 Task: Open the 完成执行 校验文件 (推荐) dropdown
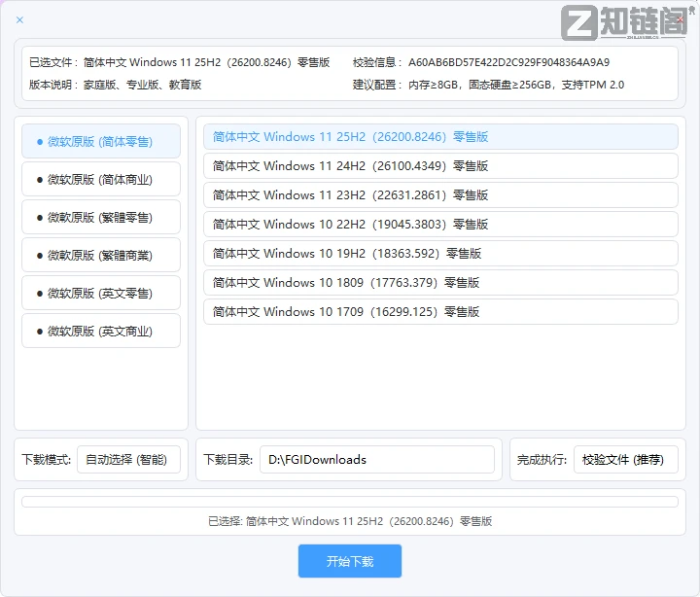pyautogui.click(x=626, y=460)
